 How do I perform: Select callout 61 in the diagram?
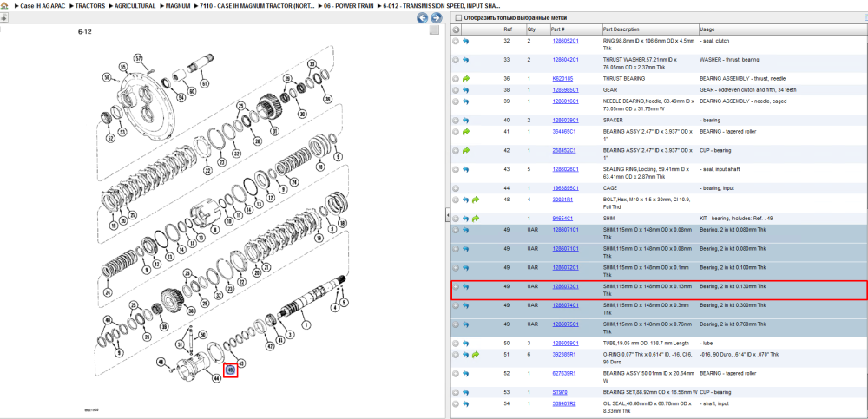204,84
